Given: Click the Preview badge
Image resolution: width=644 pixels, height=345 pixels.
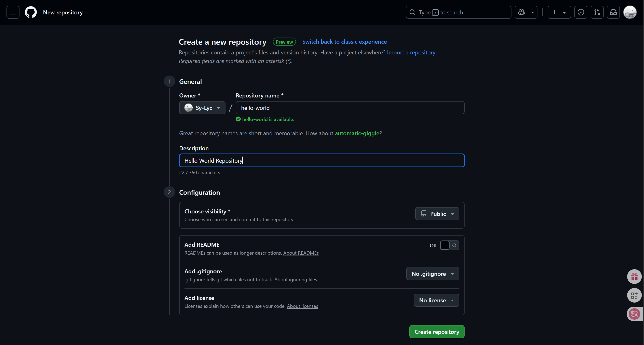Looking at the screenshot, I should 284,42.
